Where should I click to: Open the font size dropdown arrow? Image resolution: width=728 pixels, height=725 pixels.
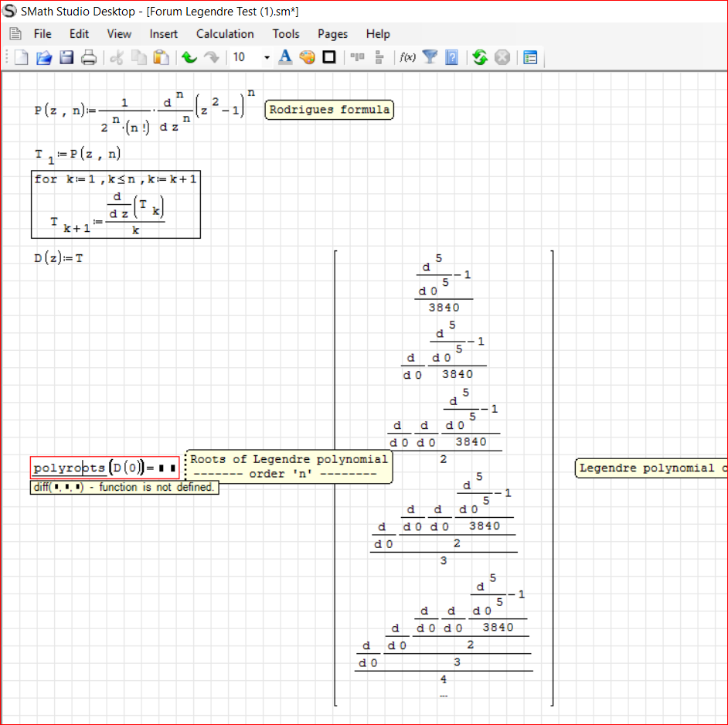point(267,57)
